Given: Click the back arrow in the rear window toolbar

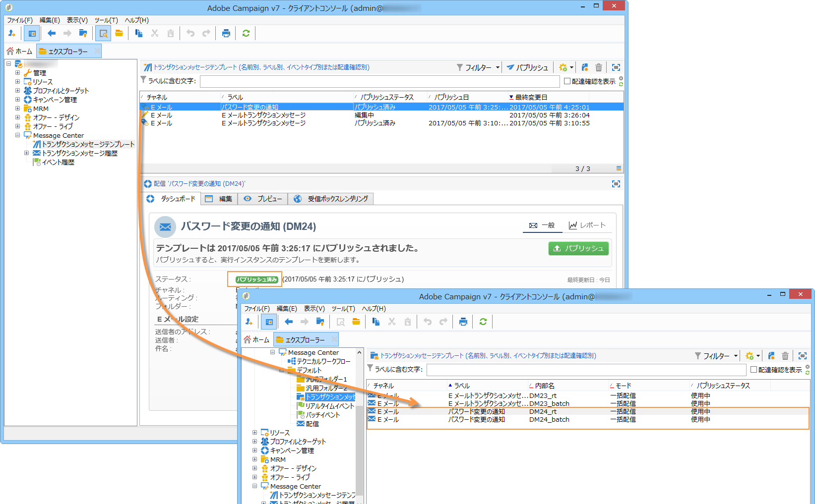Looking at the screenshot, I should pos(52,33).
